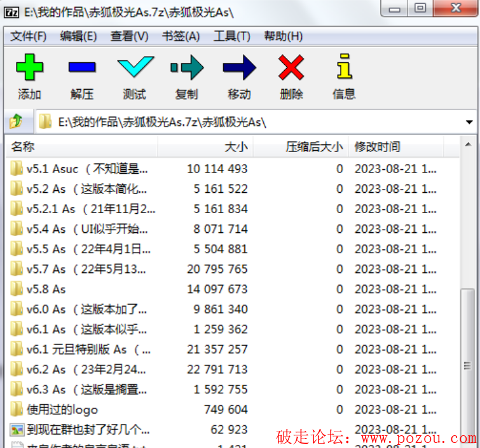
Task: Click the 移动 (Move) blue arrow icon
Action: click(x=239, y=67)
